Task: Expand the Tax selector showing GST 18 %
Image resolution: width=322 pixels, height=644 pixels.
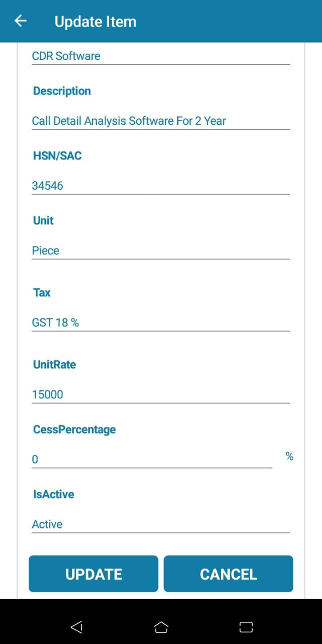Action: click(x=160, y=323)
